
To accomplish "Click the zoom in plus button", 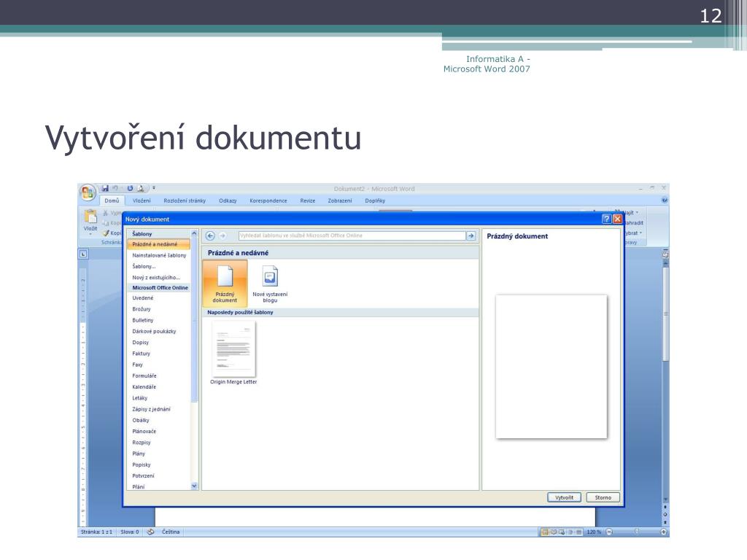I will pos(663,532).
